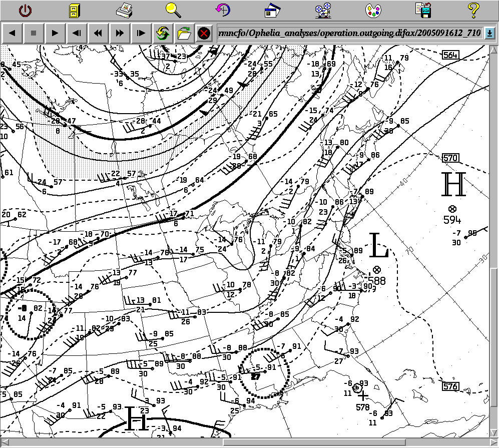
Task: Click the printer icon
Action: coord(124,10)
